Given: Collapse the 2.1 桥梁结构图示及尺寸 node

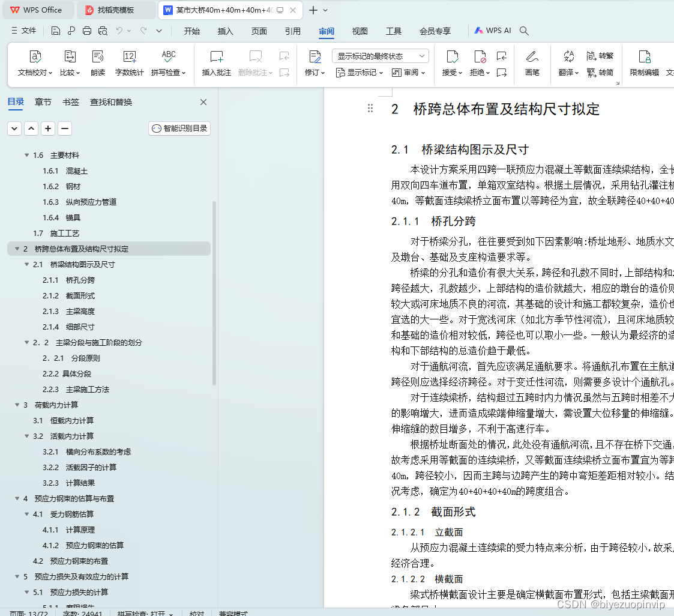Looking at the screenshot, I should coord(26,264).
